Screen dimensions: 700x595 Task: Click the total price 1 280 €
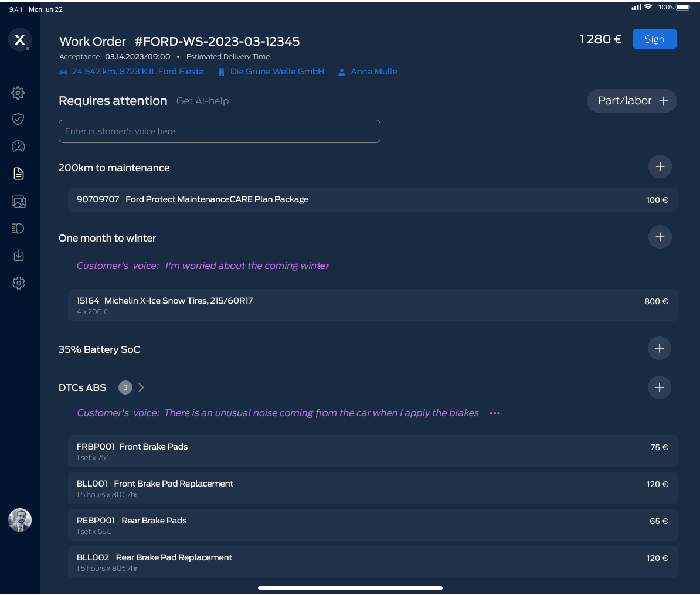[600, 39]
